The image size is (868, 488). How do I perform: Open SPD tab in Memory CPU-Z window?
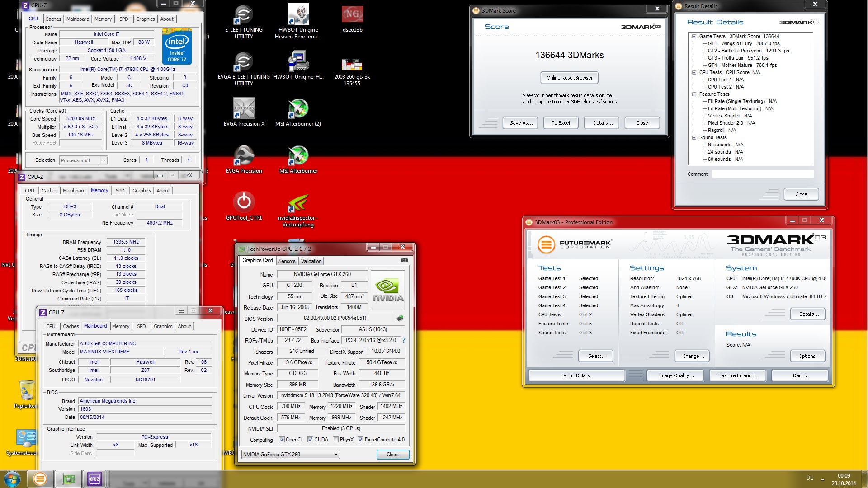click(x=120, y=191)
